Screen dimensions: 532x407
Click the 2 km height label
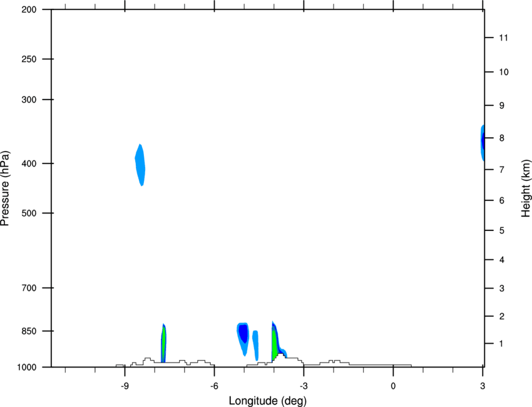point(501,316)
